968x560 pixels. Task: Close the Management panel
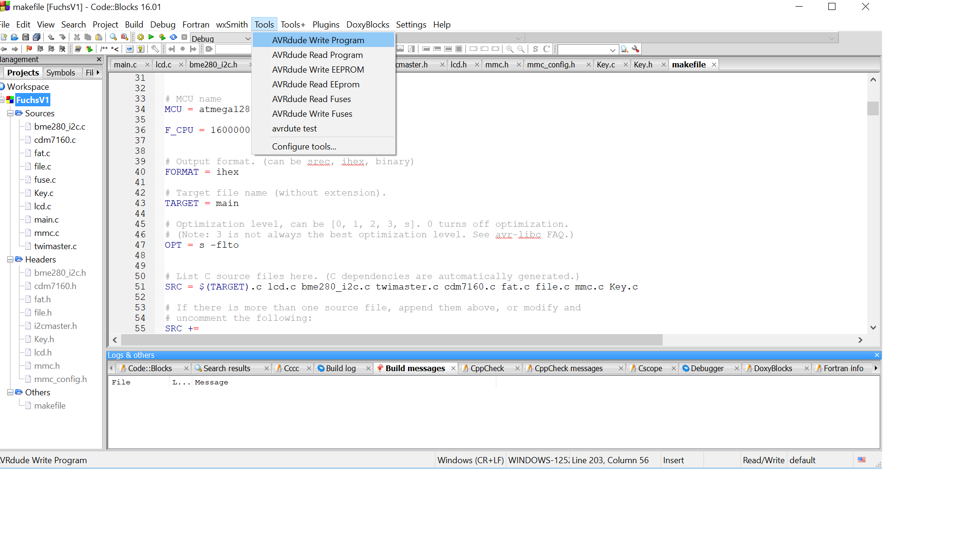pyautogui.click(x=99, y=59)
